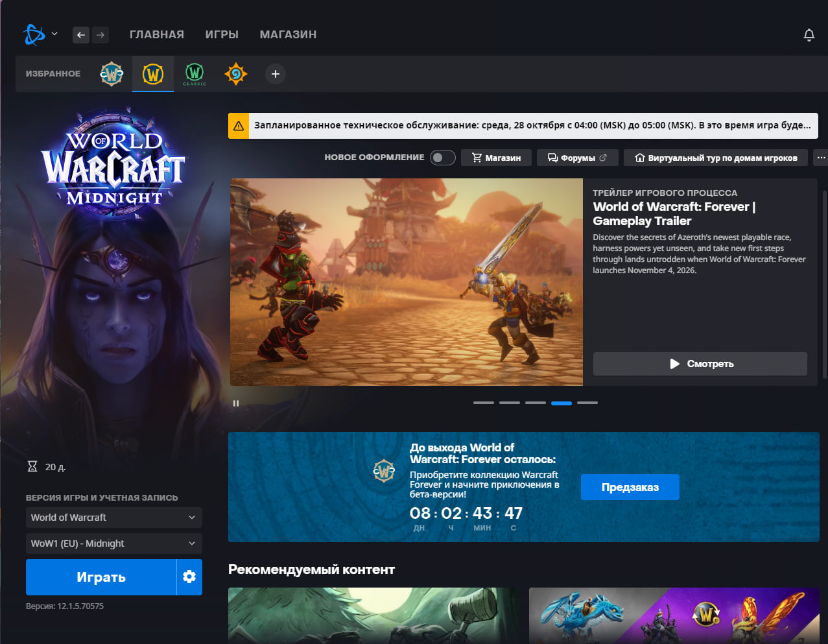Select the first carousel slide indicator
The image size is (828, 644).
(x=484, y=403)
